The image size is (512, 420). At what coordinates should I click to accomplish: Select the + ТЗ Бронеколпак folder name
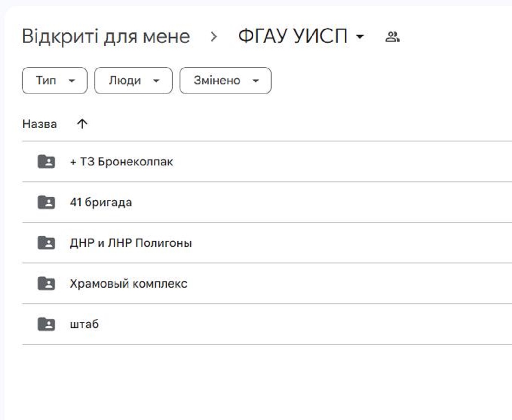[122, 162]
